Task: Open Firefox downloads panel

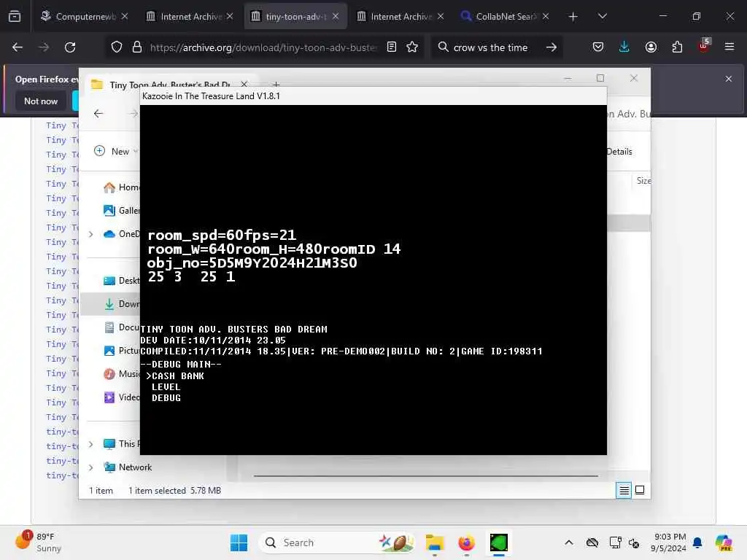Action: (x=624, y=47)
